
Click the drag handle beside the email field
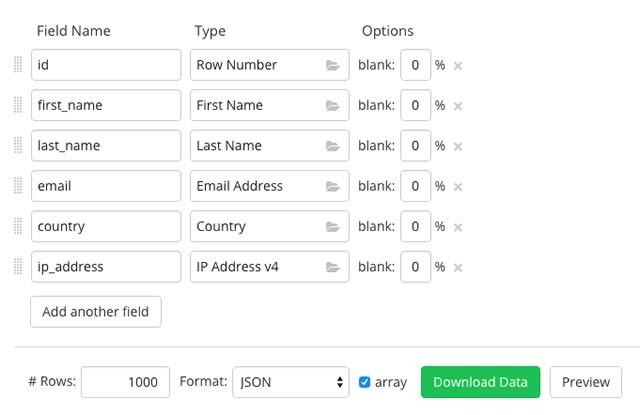pos(18,186)
